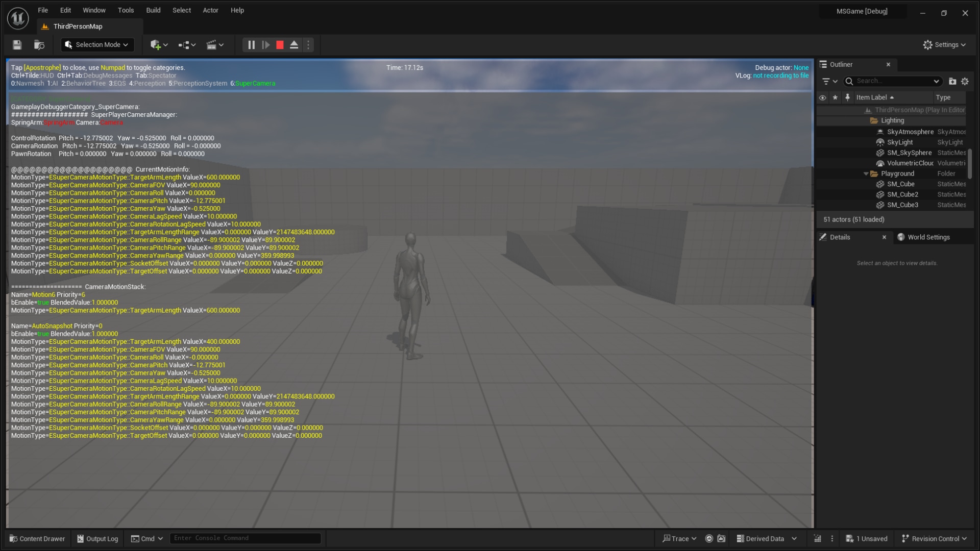980x551 pixels.
Task: Click the 1 Unsaved sources button
Action: pyautogui.click(x=867, y=538)
